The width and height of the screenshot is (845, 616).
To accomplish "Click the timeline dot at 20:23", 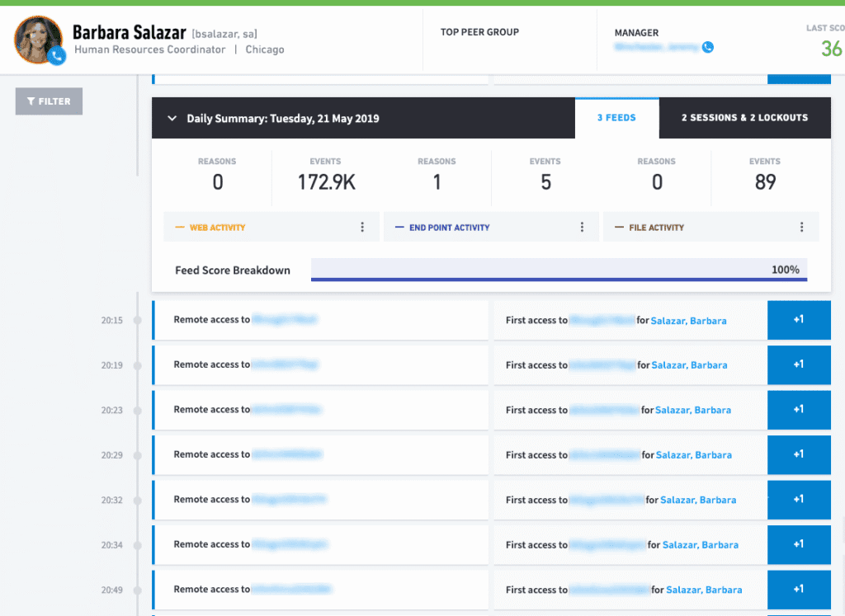I will point(138,411).
